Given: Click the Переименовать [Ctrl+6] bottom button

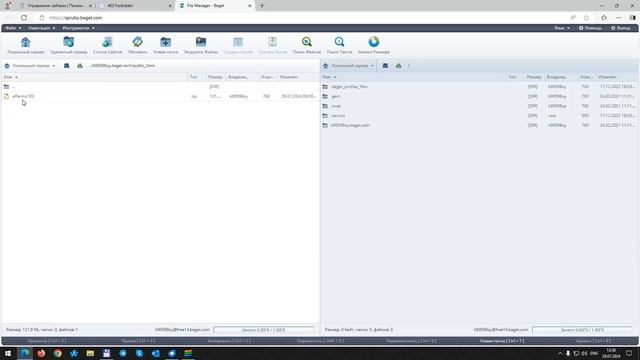Looking at the screenshot, I should (x=411, y=341).
